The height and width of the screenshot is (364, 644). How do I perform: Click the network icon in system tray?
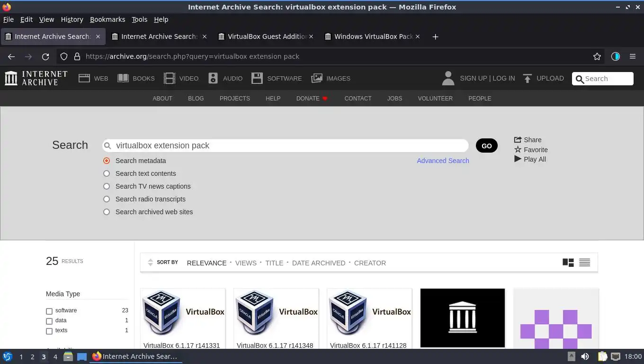pos(616,356)
